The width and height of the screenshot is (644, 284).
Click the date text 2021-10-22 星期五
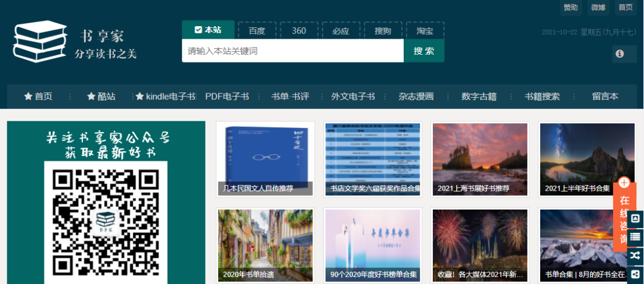589,32
